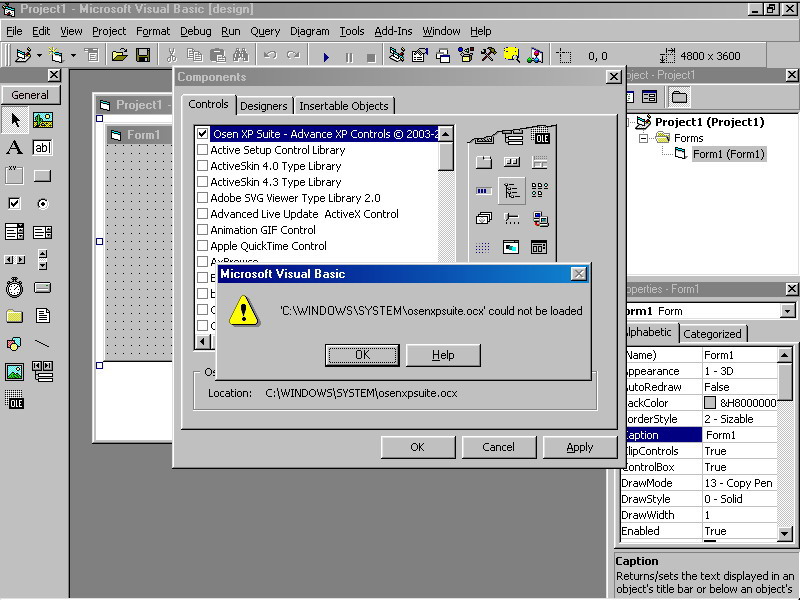This screenshot has width=800, height=600.
Task: Open the Form1 object dropdown in Properties
Action: tap(788, 311)
